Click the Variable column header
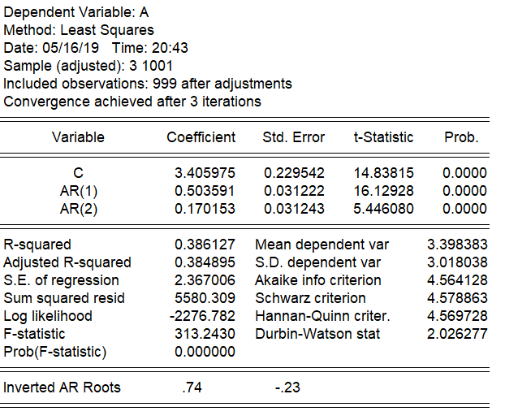The width and height of the screenshot is (505, 420). (78, 137)
